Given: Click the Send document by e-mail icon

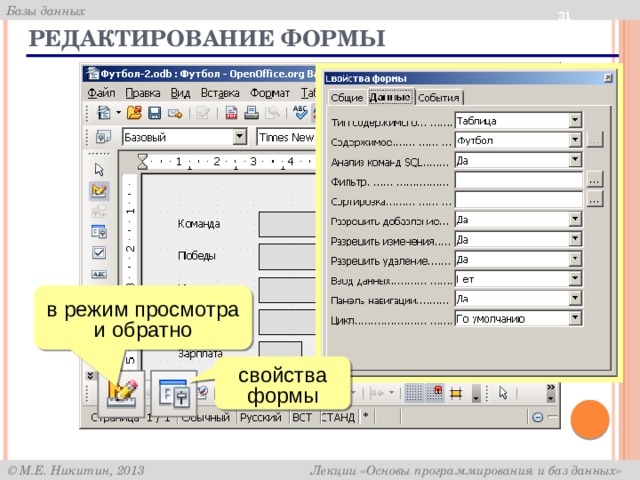Looking at the screenshot, I should pos(175,113).
